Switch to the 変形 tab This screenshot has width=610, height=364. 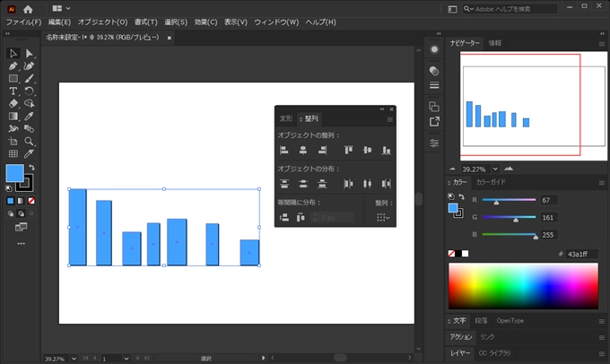[286, 118]
